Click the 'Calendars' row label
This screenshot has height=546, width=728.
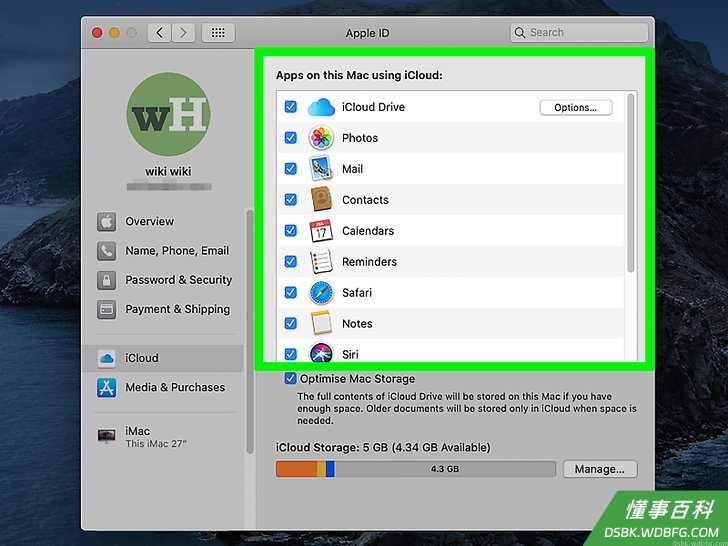coord(368,231)
